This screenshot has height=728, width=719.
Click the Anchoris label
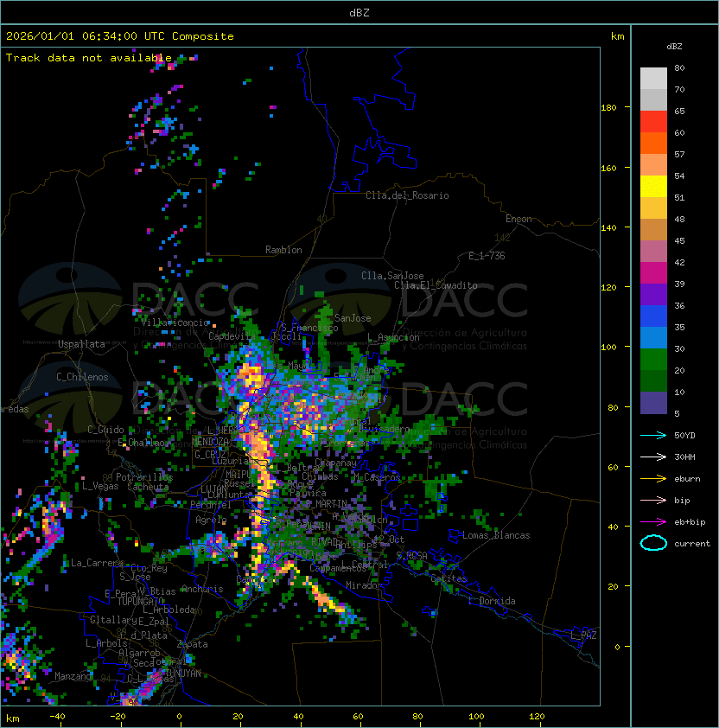click(202, 589)
